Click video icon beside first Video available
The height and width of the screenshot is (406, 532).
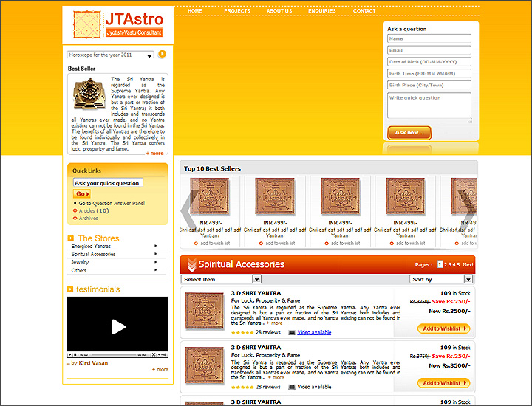click(291, 332)
